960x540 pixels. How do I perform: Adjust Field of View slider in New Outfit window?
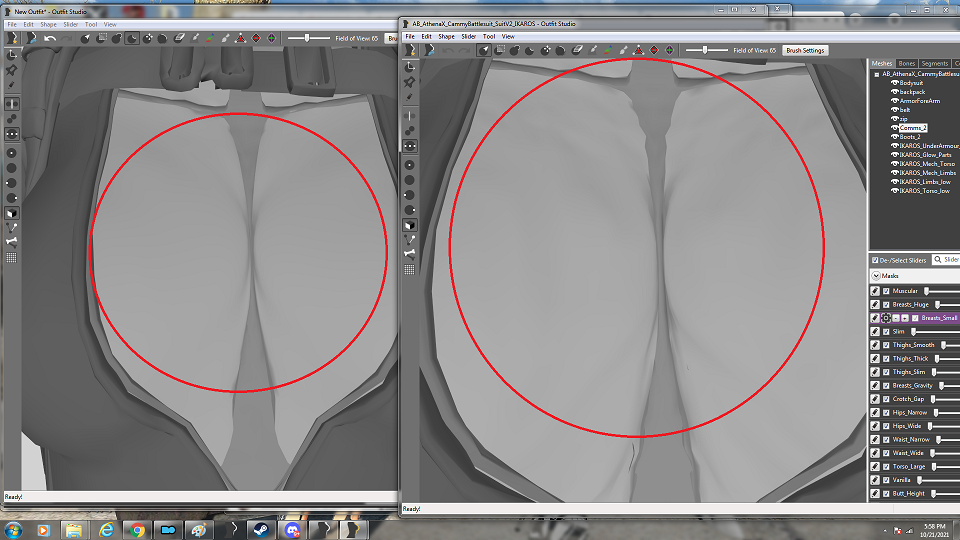[x=308, y=38]
